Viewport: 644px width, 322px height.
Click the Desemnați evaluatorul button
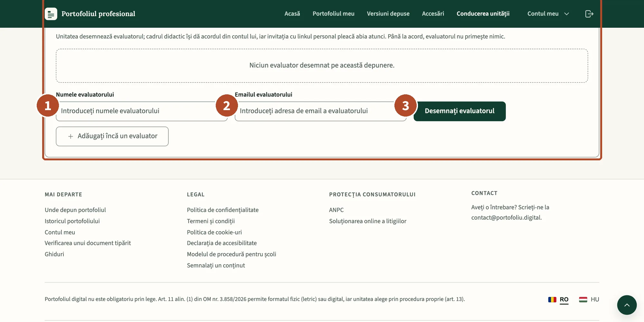(459, 111)
